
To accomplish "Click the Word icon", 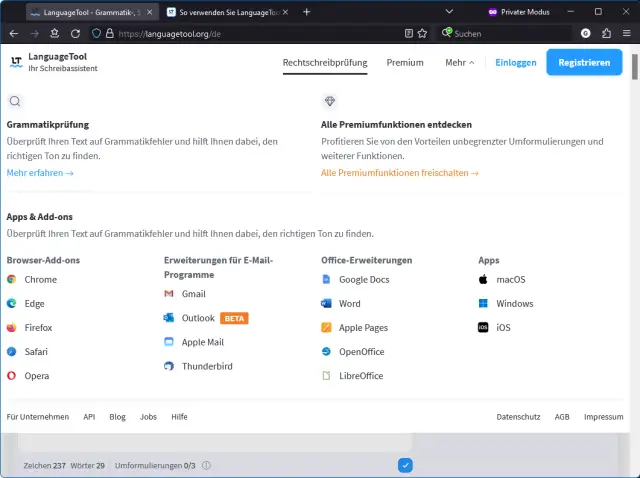I will coord(326,303).
